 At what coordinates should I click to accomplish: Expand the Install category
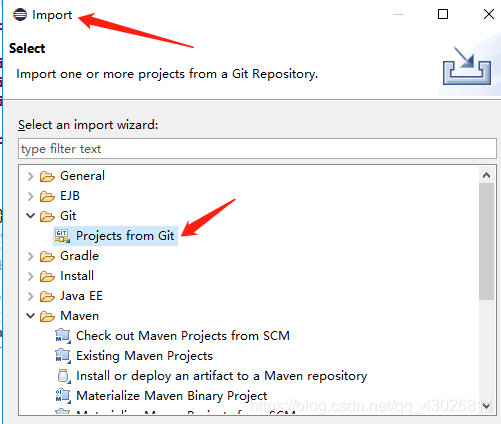click(x=30, y=276)
